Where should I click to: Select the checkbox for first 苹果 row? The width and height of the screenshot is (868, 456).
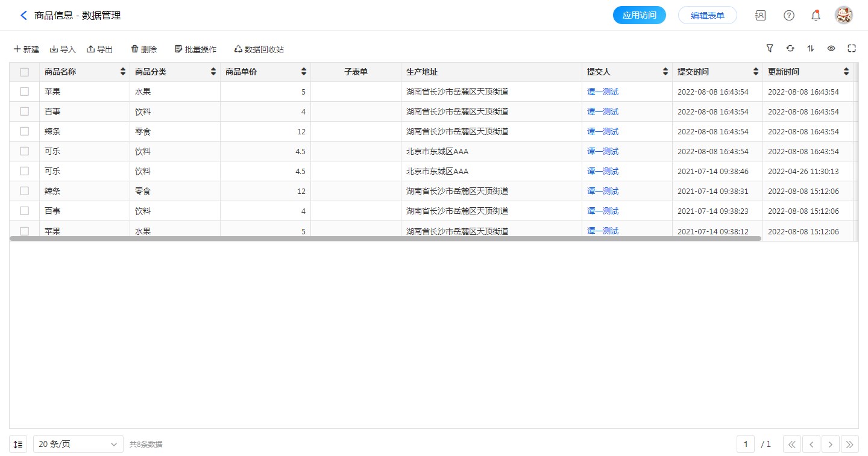coord(25,92)
